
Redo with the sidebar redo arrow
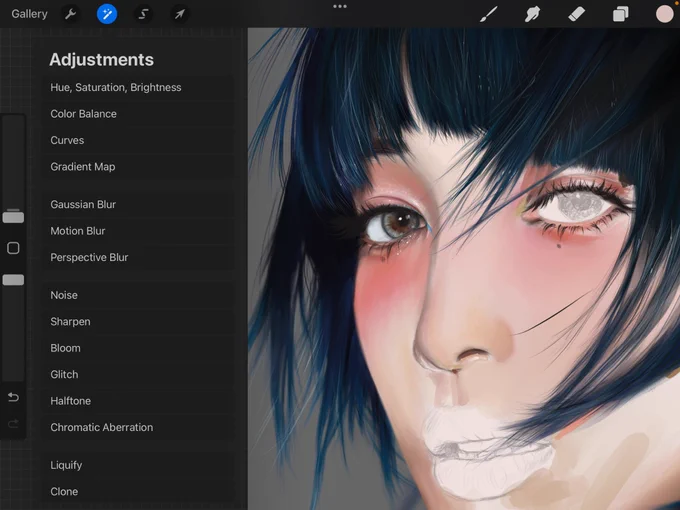[x=13, y=423]
